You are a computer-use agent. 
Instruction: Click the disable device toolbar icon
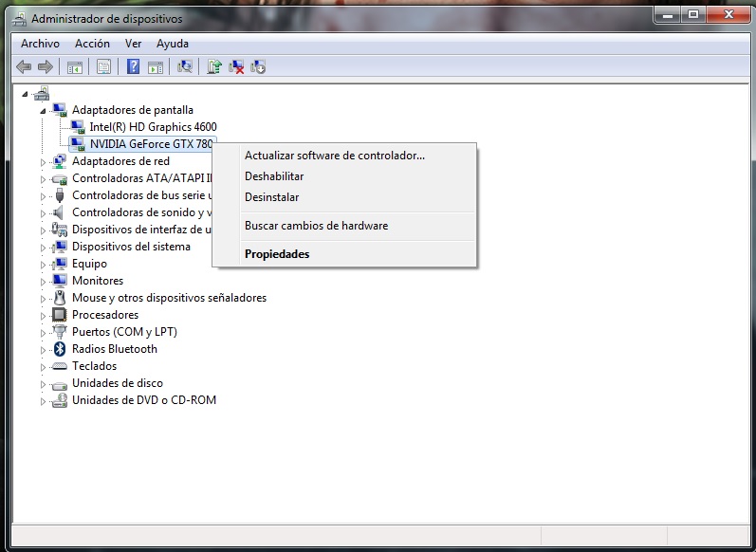[258, 66]
